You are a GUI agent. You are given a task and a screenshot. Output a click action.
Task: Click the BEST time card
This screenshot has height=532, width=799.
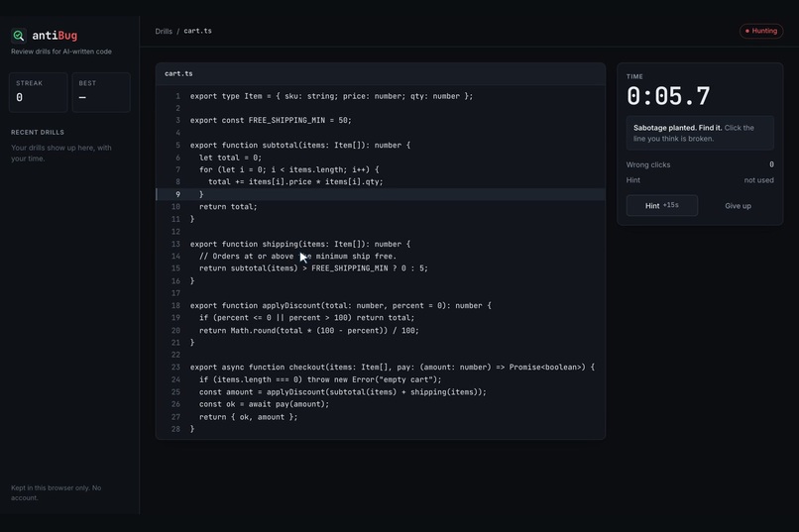[101, 92]
